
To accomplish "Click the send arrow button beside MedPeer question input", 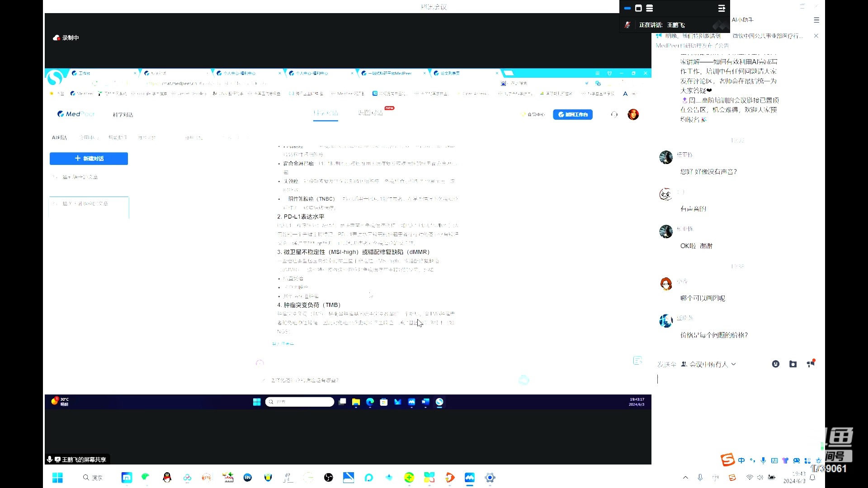I will point(524,380).
